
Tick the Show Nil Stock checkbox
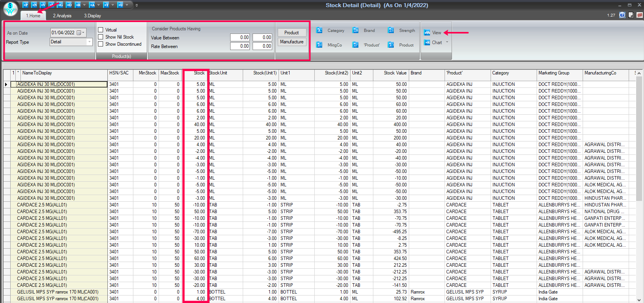101,37
